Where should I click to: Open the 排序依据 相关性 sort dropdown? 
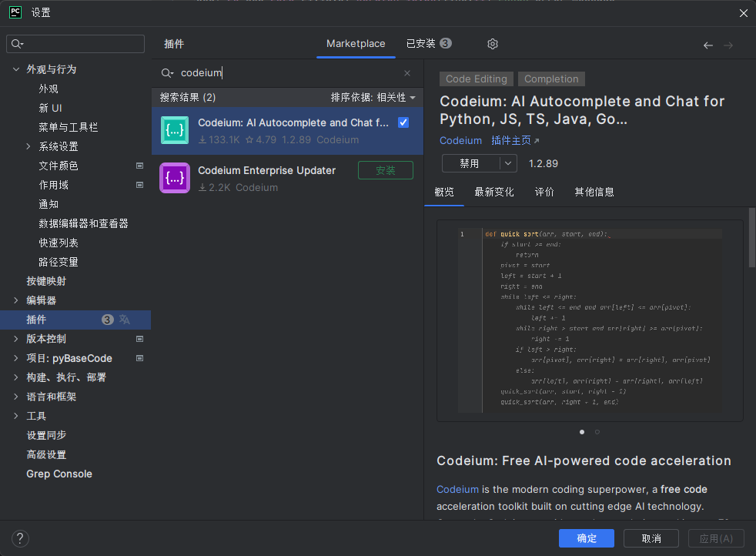click(373, 98)
